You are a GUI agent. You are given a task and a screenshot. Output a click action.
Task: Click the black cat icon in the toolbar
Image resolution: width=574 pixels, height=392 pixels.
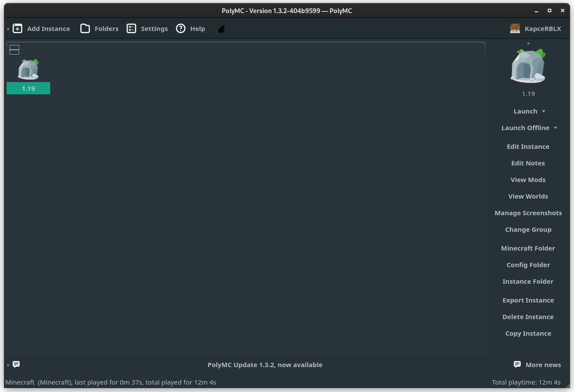pyautogui.click(x=221, y=28)
